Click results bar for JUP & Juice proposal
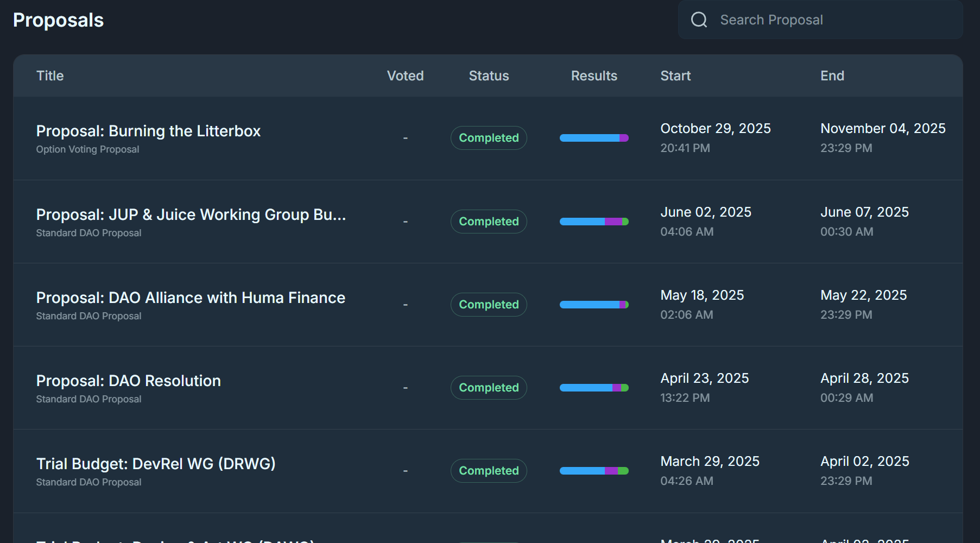Viewport: 980px width, 543px height. click(x=594, y=222)
